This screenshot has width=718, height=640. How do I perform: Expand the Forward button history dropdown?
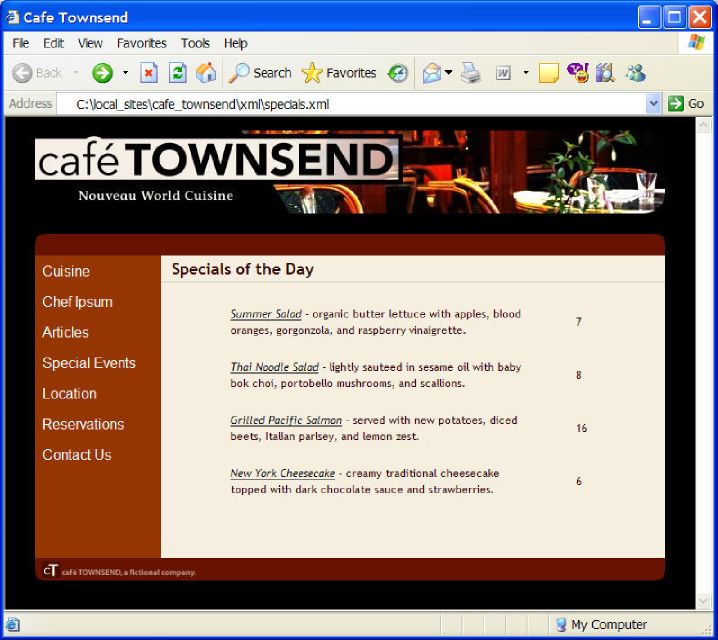[x=125, y=72]
